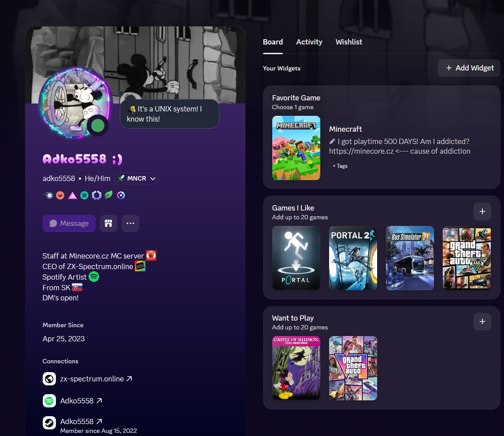The height and width of the screenshot is (436, 504).
Task: Click the laurel wreath quest badge
Action: click(x=96, y=196)
